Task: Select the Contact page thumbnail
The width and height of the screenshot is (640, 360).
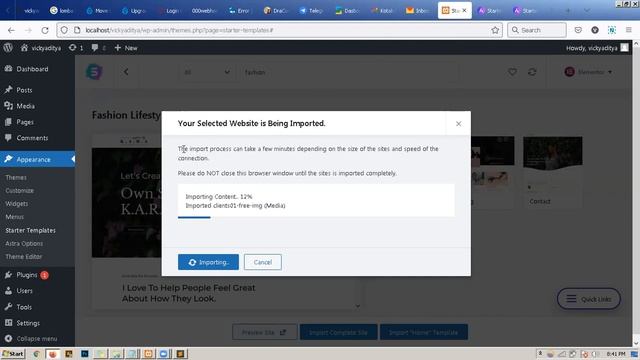Action: coord(553,172)
